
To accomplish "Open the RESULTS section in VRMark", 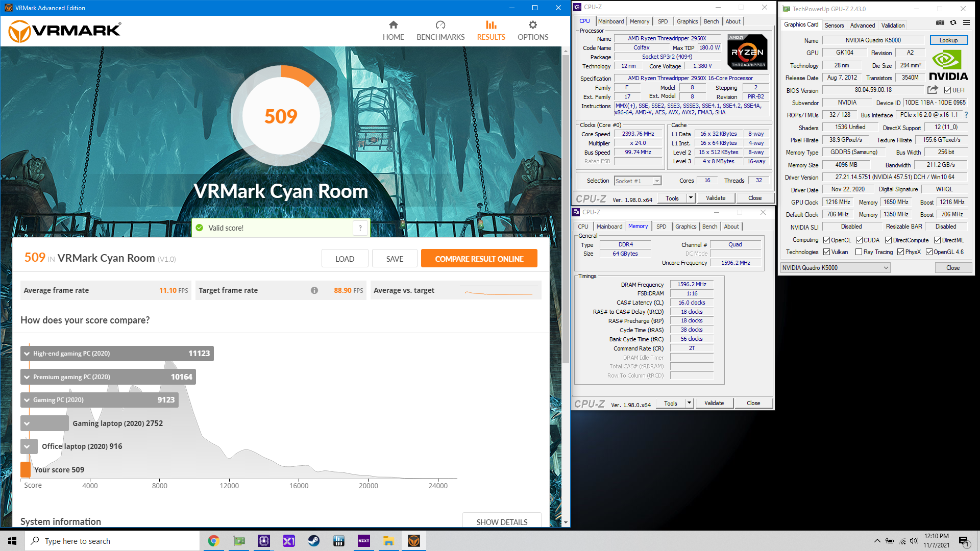I will coord(491,31).
